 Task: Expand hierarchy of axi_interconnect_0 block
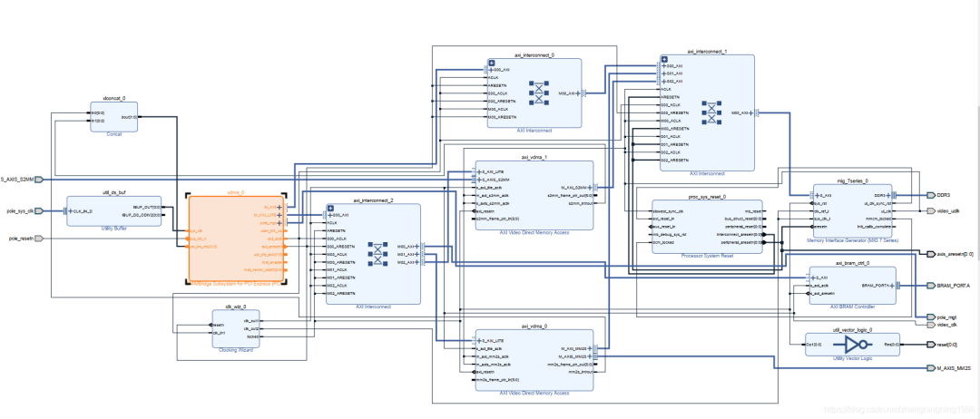point(491,63)
